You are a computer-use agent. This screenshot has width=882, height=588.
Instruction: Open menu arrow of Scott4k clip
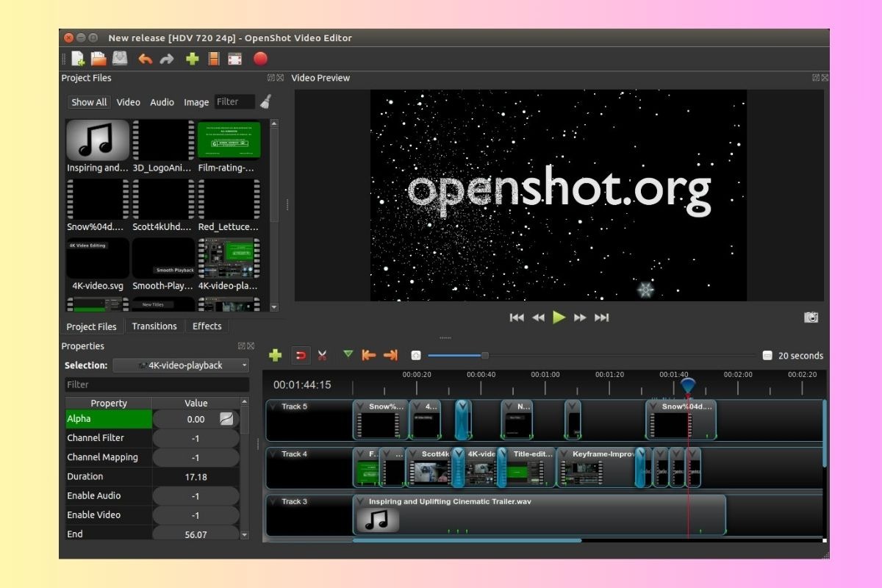point(413,453)
